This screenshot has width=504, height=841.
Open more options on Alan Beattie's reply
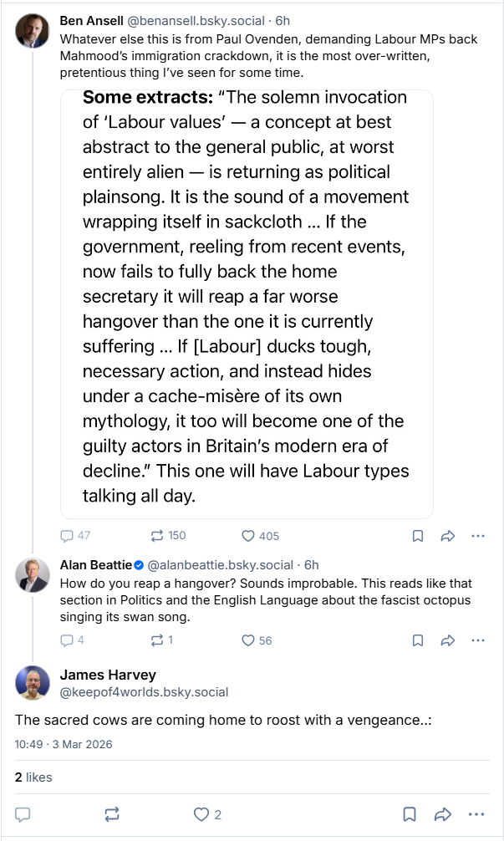coord(478,640)
